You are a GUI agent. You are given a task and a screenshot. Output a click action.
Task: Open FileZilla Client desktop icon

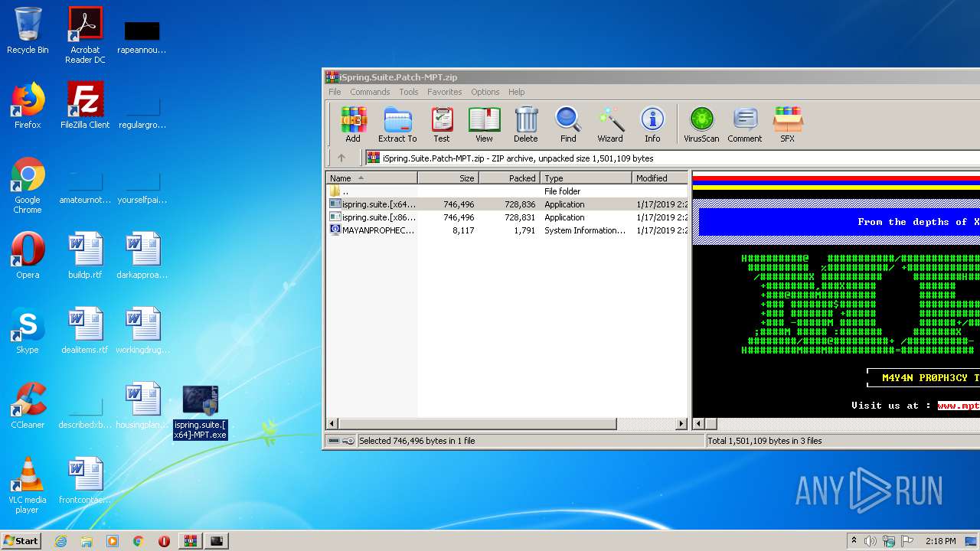tap(85, 106)
